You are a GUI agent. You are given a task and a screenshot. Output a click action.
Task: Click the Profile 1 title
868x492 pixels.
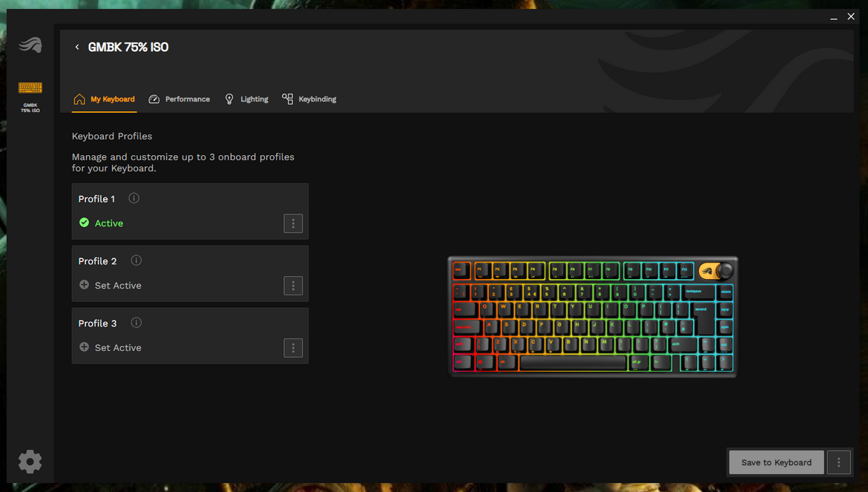(97, 199)
